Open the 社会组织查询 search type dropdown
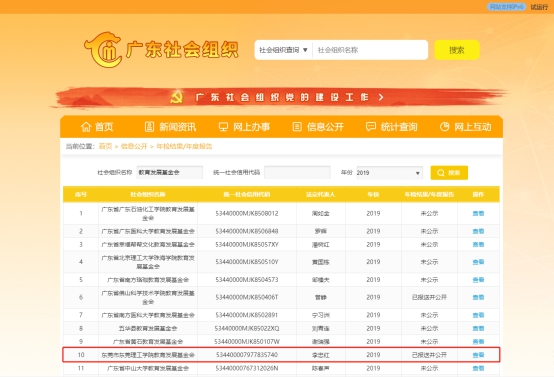The height and width of the screenshot is (377, 554). click(x=283, y=50)
